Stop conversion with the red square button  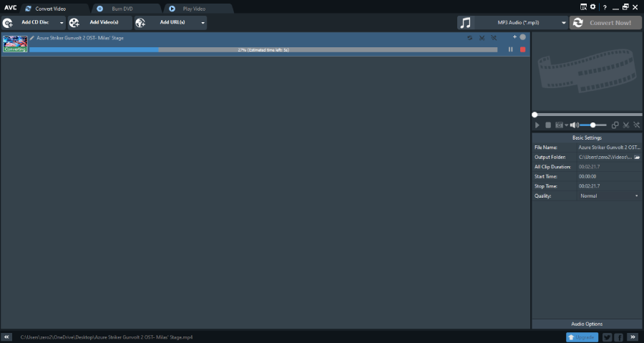522,49
